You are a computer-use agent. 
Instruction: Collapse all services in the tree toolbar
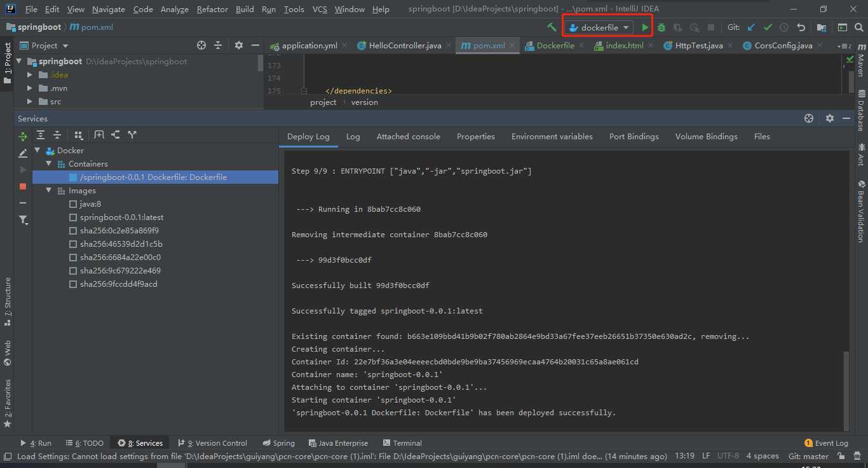pos(57,135)
